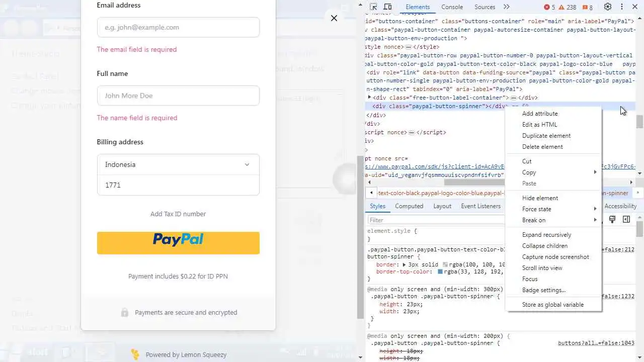Choose Hide element
The width and height of the screenshot is (644, 362).
tap(553, 198)
